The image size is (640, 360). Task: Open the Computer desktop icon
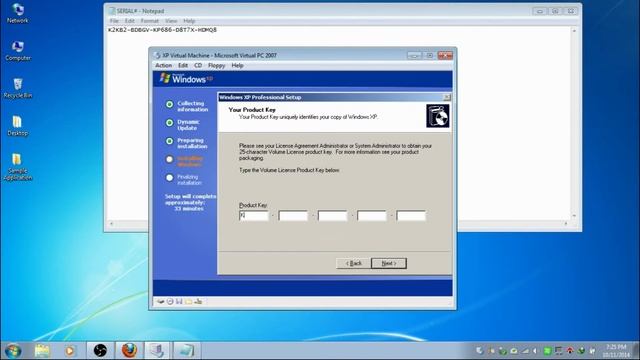click(18, 51)
